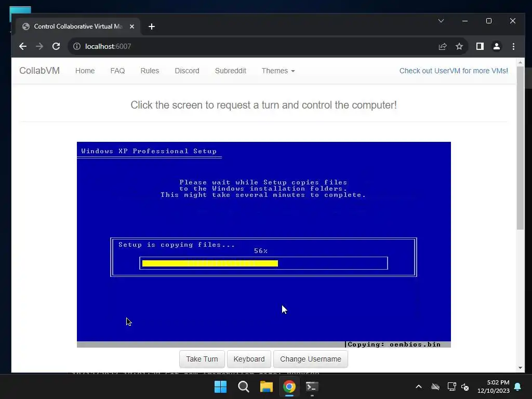Click the network display tray icon
This screenshot has width=532, height=399.
(x=451, y=387)
